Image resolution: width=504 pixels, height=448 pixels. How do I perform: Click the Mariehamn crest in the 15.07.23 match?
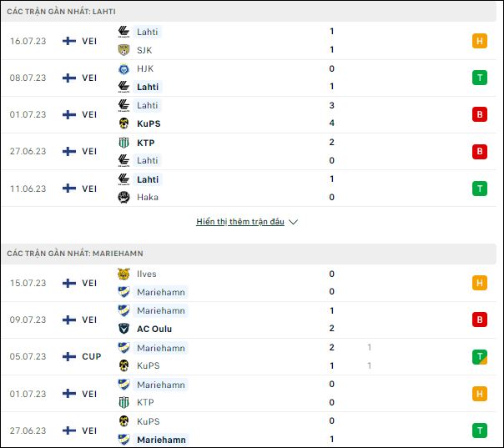pyautogui.click(x=123, y=292)
